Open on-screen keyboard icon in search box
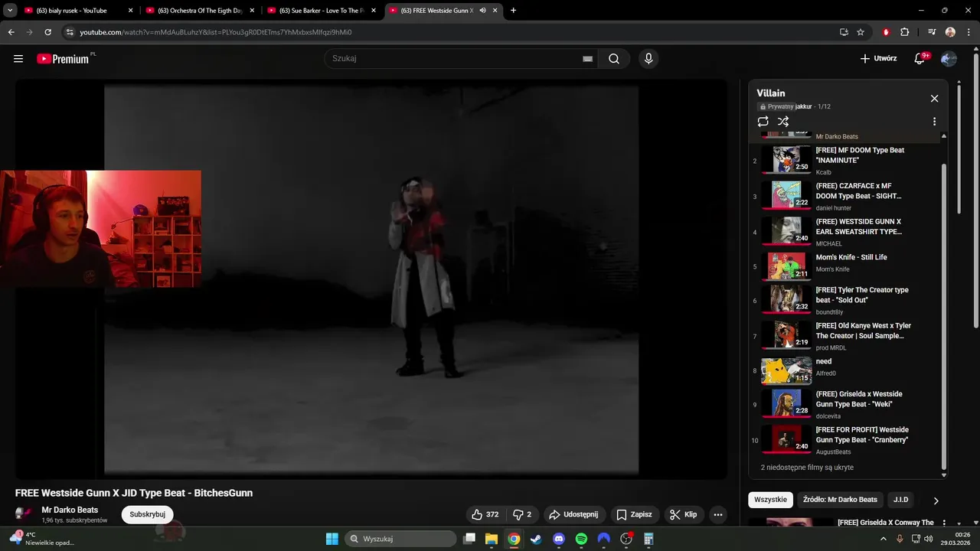 click(x=587, y=59)
